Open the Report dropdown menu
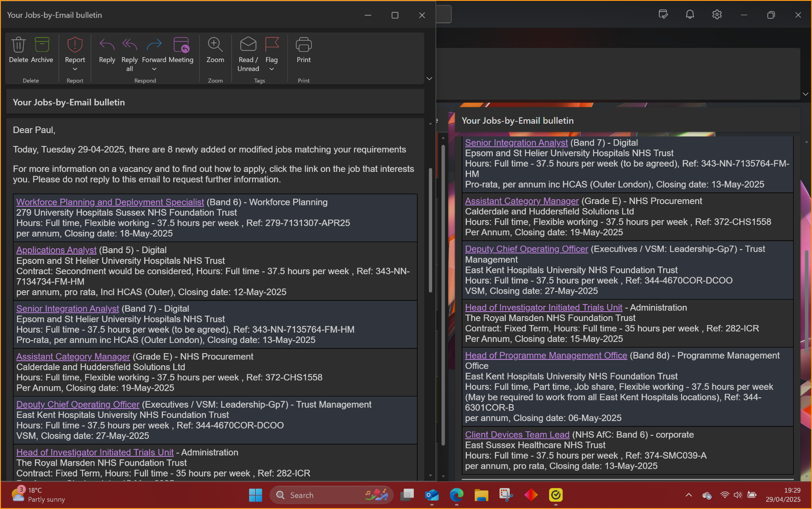This screenshot has width=812, height=509. point(75,69)
